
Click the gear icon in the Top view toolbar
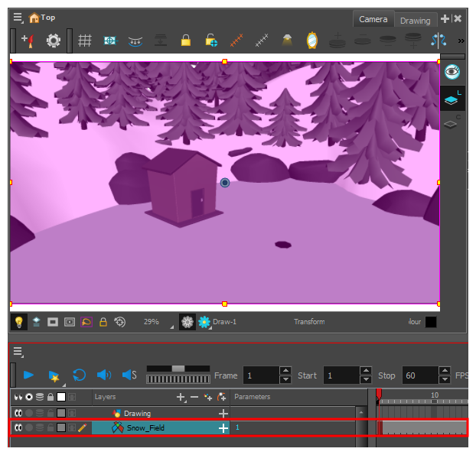[53, 41]
